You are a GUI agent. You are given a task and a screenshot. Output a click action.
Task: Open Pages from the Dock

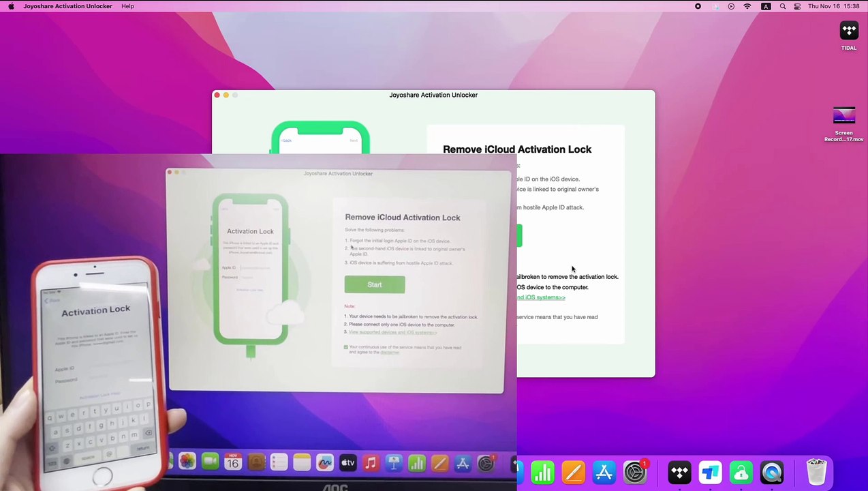(x=574, y=472)
